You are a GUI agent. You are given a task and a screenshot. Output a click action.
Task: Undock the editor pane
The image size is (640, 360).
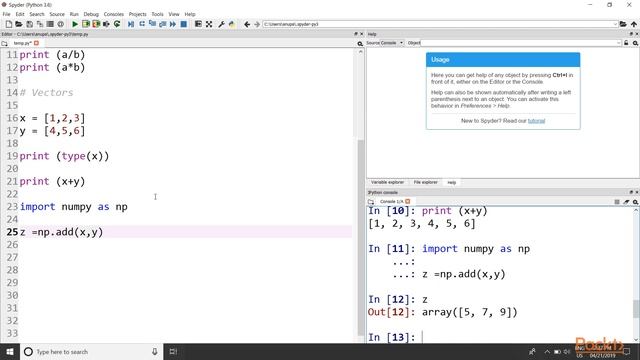click(356, 34)
